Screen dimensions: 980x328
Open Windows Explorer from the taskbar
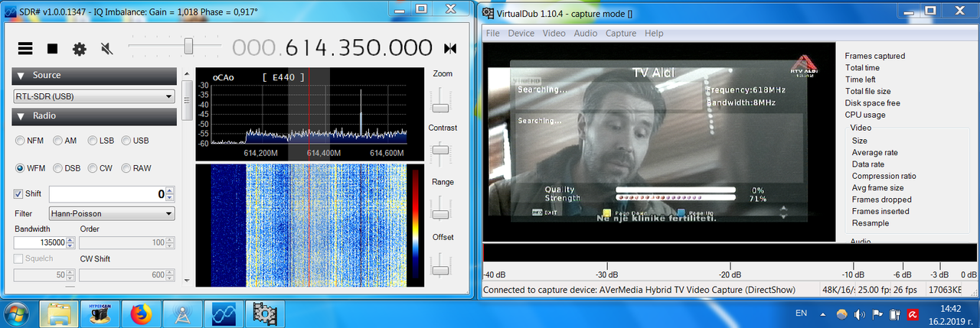60,313
